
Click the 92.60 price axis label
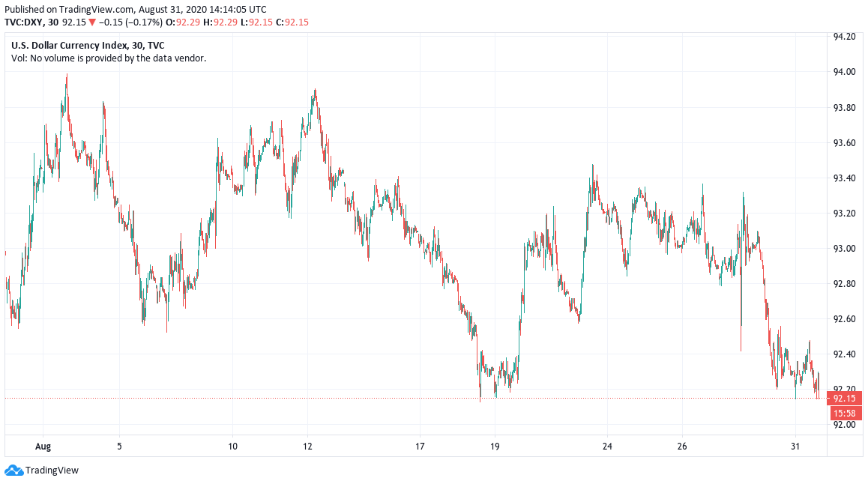(844, 319)
